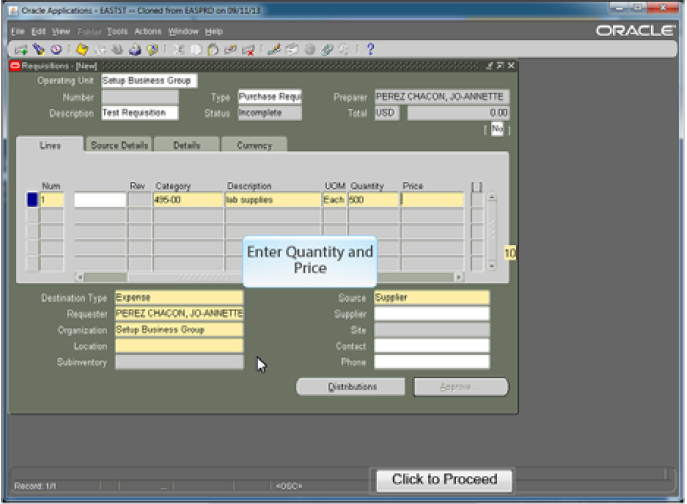The width and height of the screenshot is (687, 504).
Task: Select line 1 row indicator block
Action: (32, 200)
